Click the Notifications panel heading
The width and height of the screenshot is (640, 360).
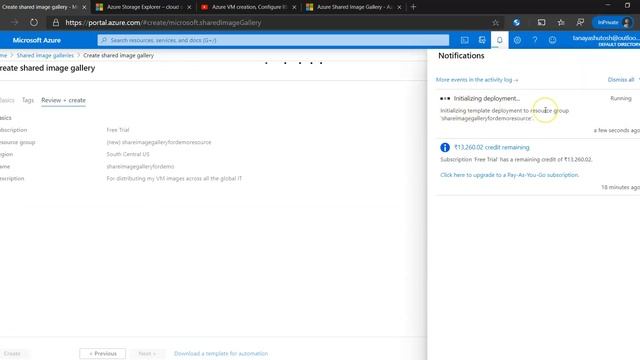pyautogui.click(x=461, y=56)
